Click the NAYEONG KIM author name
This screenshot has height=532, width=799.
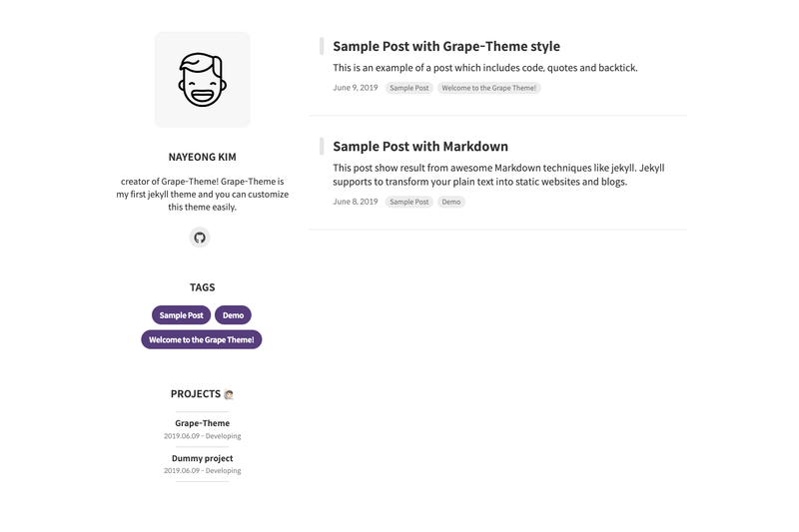203,157
